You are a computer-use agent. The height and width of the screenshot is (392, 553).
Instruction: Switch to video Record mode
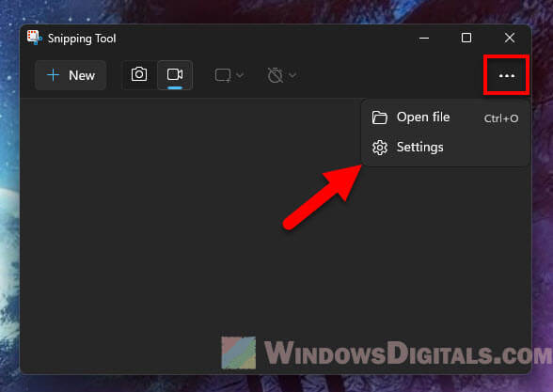point(175,75)
